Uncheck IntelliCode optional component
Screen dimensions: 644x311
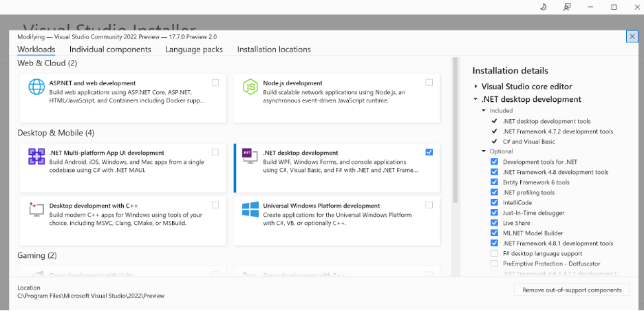[x=494, y=202]
